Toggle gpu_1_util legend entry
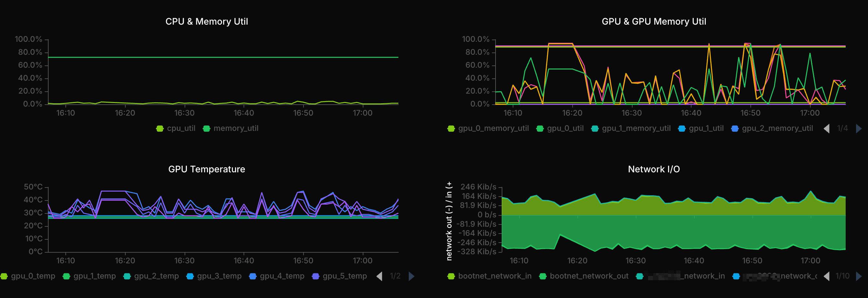The image size is (868, 298). [701, 129]
